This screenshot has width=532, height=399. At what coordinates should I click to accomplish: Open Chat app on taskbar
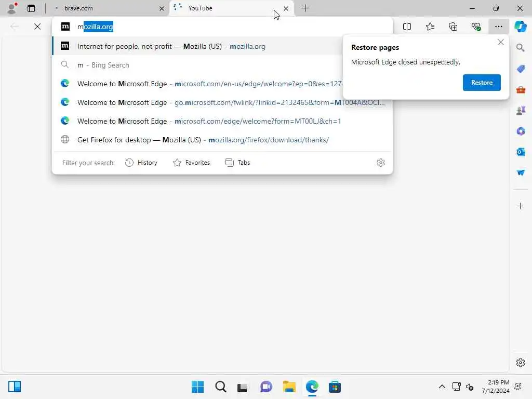click(266, 387)
